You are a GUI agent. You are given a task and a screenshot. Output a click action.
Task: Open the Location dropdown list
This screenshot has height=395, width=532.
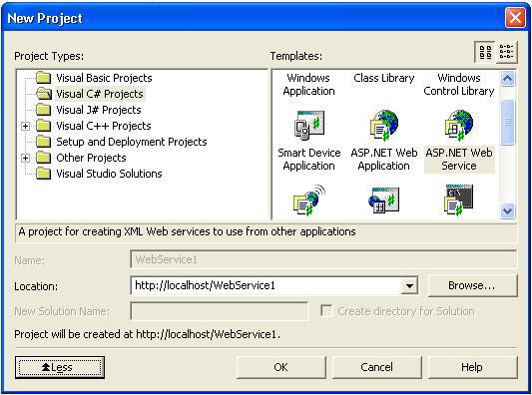409,286
